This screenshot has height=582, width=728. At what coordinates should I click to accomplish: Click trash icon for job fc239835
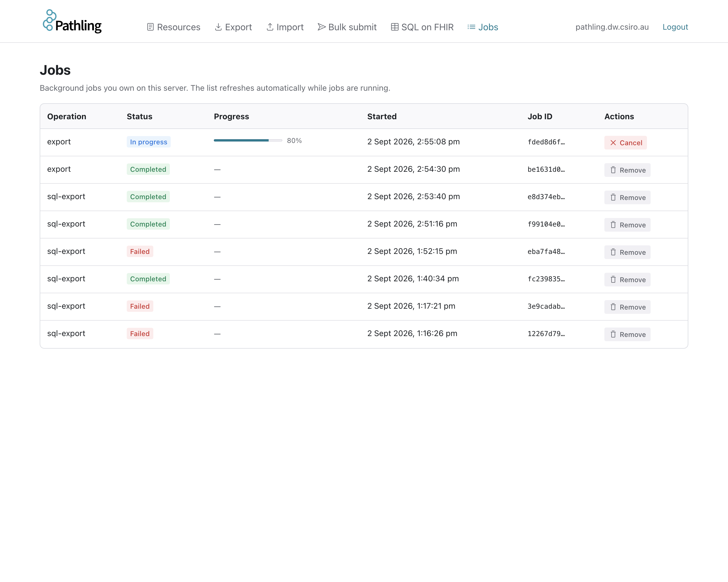click(x=613, y=280)
